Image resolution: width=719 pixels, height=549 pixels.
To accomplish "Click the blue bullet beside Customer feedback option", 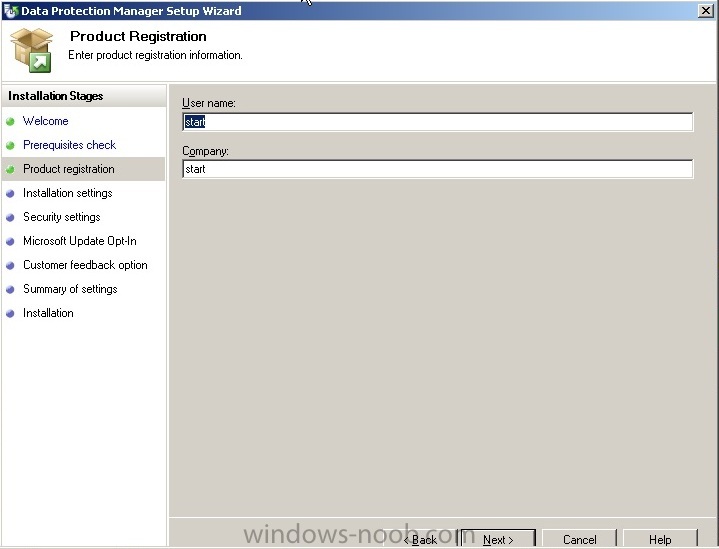I will coord(10,266).
